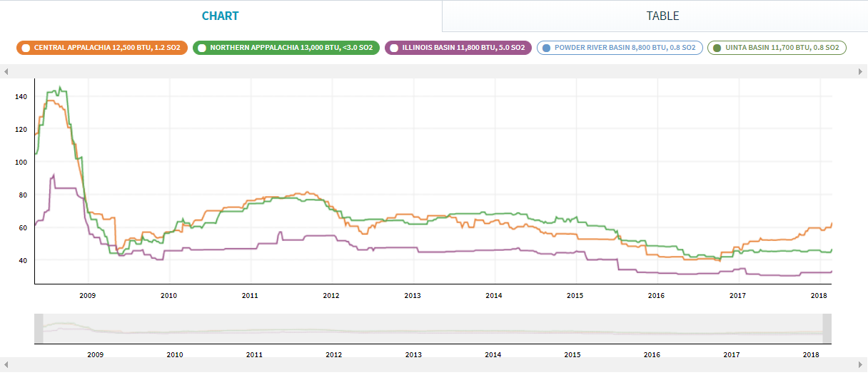Click the 140 label on y-axis
The image size is (868, 375).
pos(21,96)
